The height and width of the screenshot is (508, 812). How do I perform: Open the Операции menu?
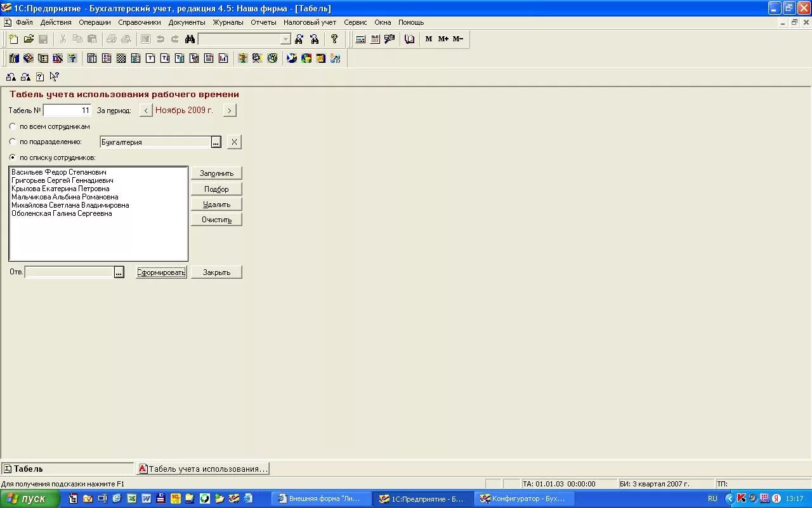(95, 22)
